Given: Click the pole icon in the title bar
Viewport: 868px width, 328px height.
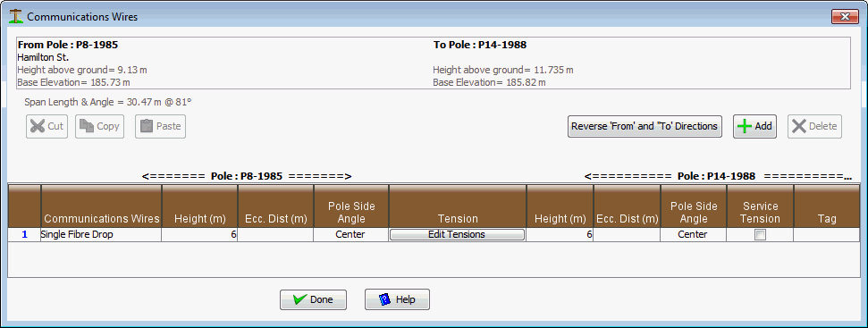Looking at the screenshot, I should click(x=16, y=17).
